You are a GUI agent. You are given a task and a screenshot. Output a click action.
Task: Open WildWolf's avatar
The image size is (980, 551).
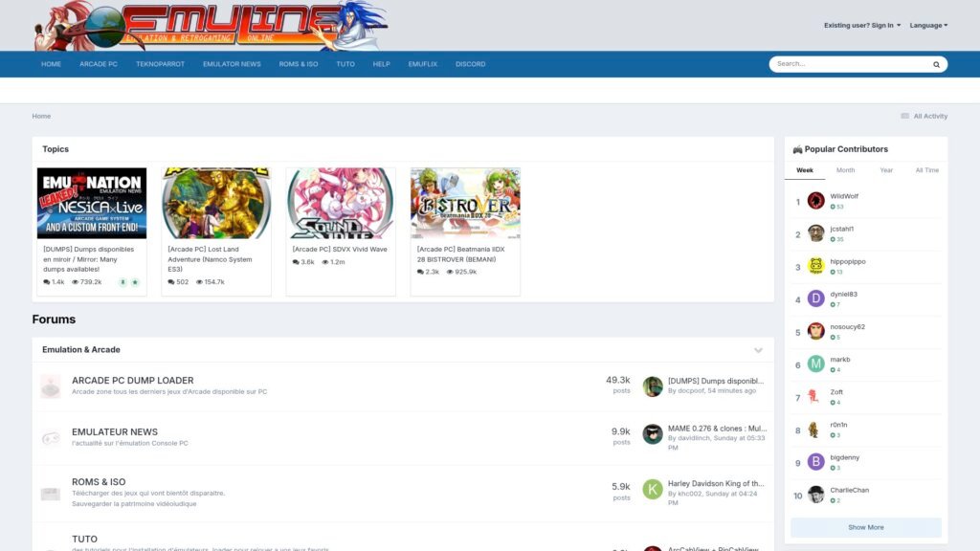coord(815,201)
